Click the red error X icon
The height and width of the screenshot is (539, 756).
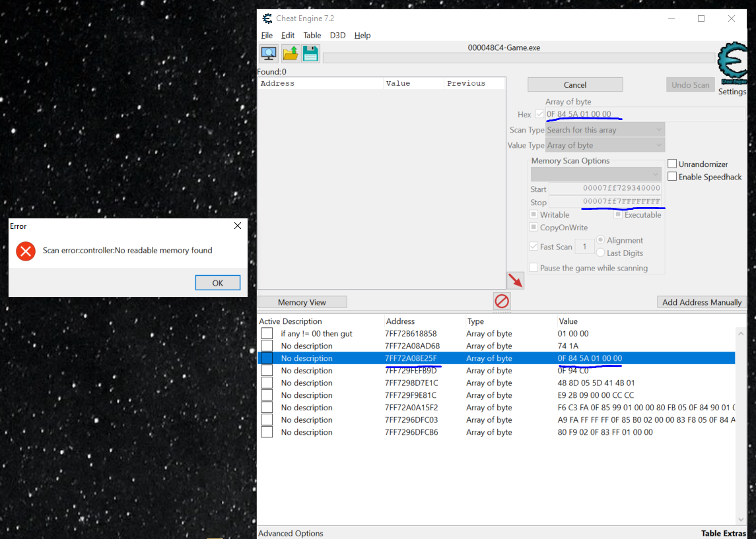26,251
